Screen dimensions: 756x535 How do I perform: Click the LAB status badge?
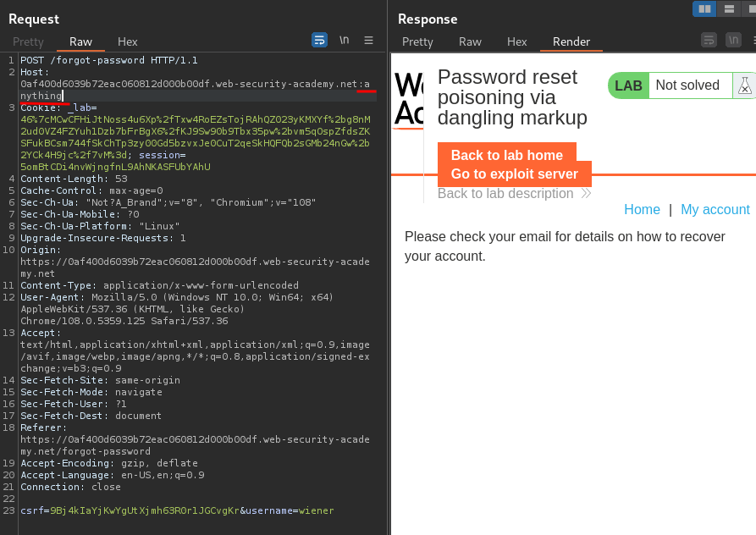click(x=628, y=85)
